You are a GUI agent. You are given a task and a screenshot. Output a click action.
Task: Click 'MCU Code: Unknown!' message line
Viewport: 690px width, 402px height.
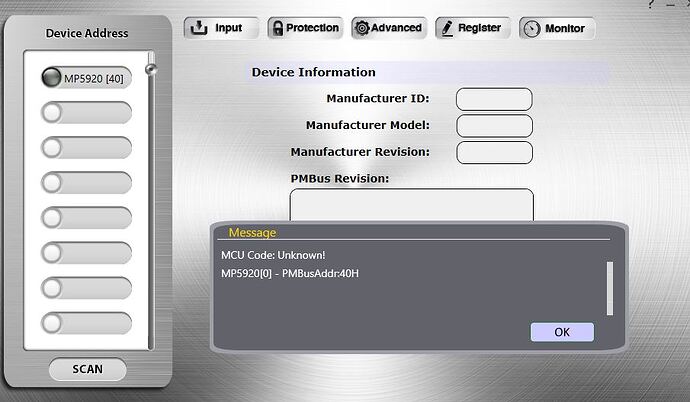(x=273, y=255)
